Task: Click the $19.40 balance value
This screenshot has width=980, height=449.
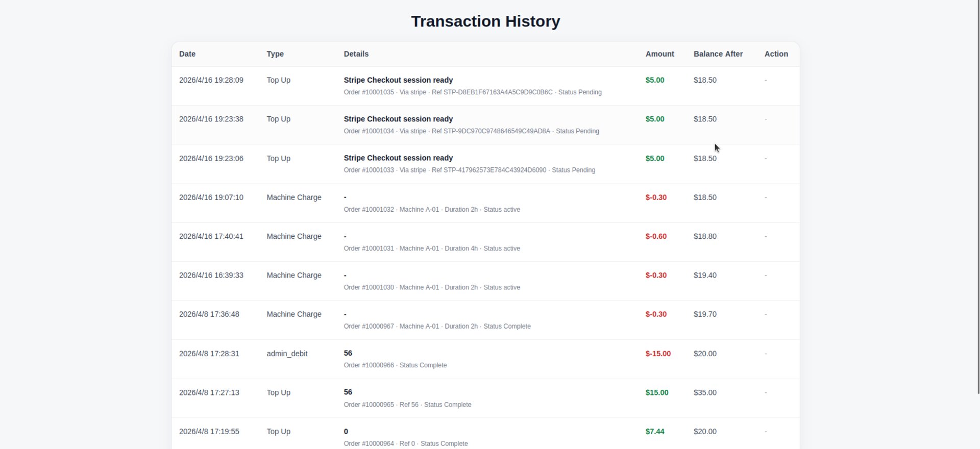Action: click(705, 276)
